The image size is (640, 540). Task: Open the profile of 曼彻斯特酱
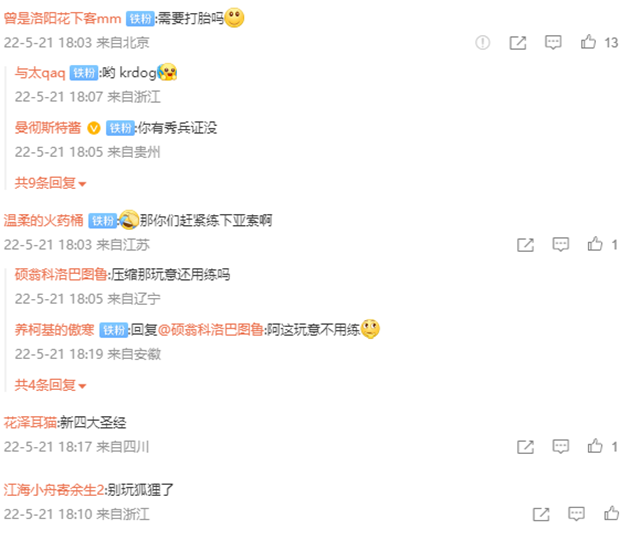(x=48, y=128)
